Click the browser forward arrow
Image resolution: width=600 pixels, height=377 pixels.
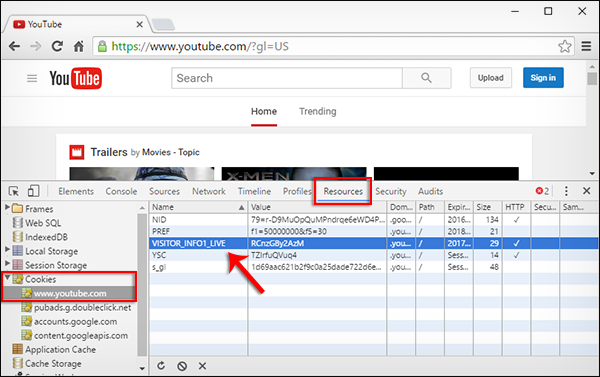(36, 46)
